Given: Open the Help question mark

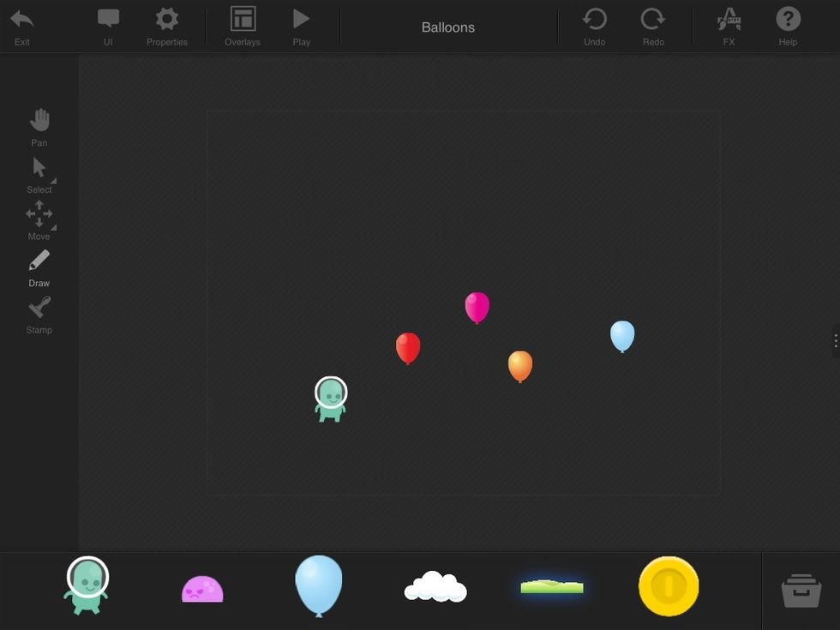Looking at the screenshot, I should click(x=788, y=20).
